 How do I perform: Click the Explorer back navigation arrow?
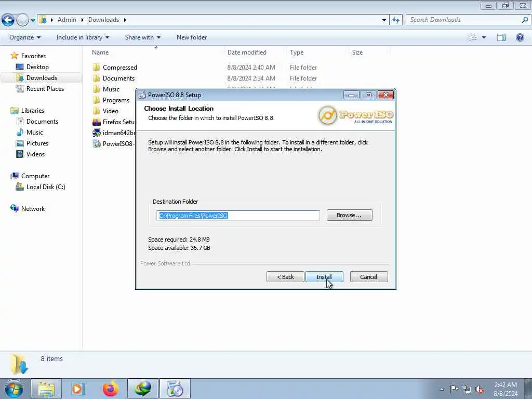pos(8,20)
